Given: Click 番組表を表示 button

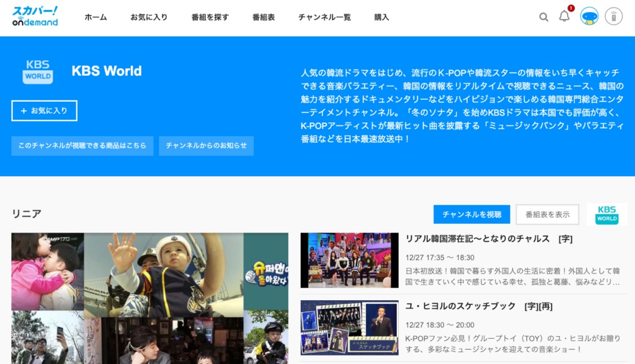Looking at the screenshot, I should [548, 214].
